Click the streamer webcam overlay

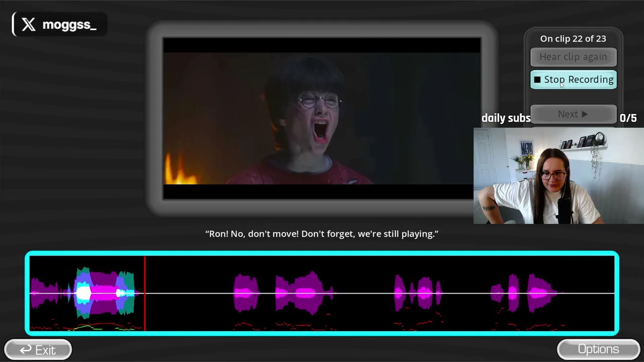[558, 175]
